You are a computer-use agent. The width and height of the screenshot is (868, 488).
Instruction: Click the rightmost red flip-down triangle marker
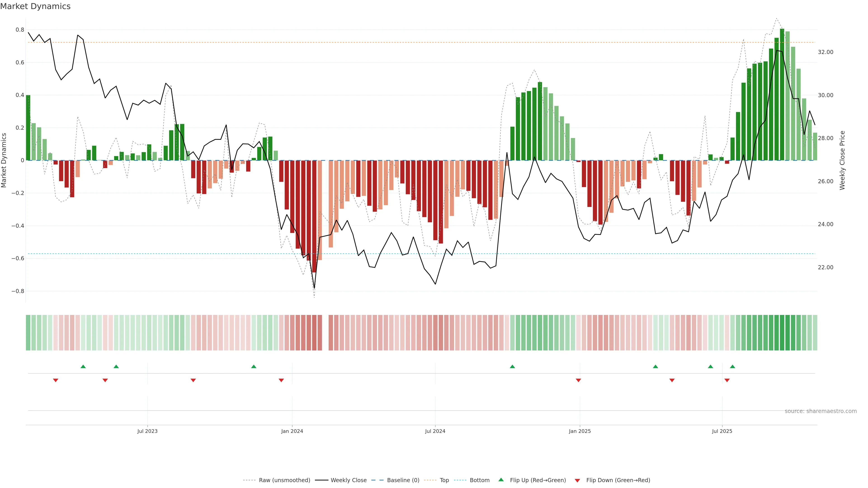tap(727, 380)
